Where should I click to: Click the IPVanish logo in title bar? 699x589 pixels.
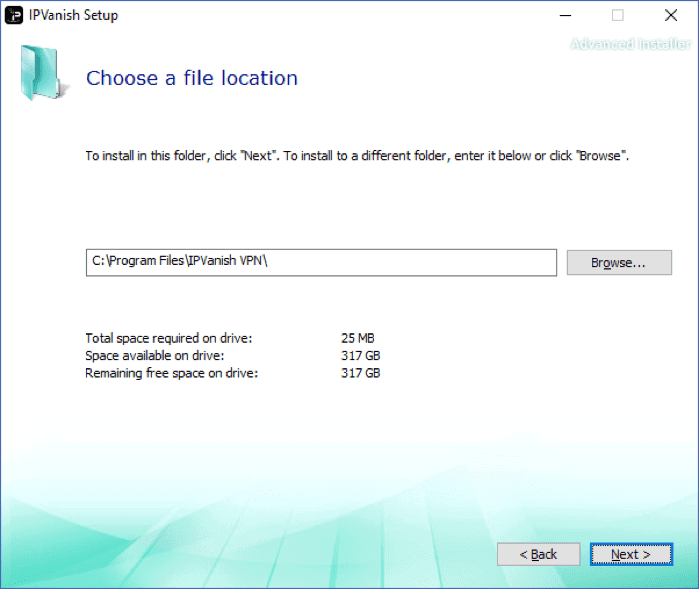click(14, 15)
